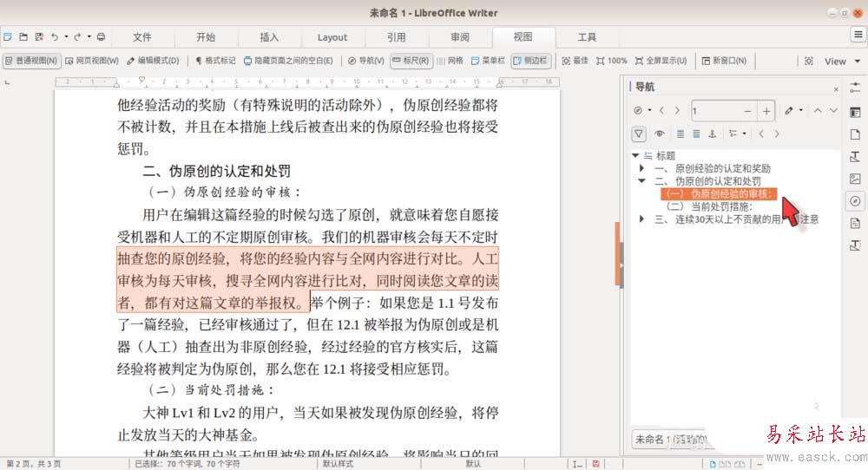Open the Undo history dropdown arrow
This screenshot has width=868, height=470.
pos(66,37)
